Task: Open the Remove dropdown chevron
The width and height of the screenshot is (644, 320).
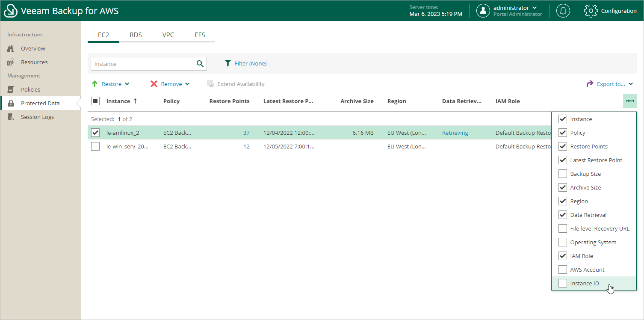Action: point(187,84)
